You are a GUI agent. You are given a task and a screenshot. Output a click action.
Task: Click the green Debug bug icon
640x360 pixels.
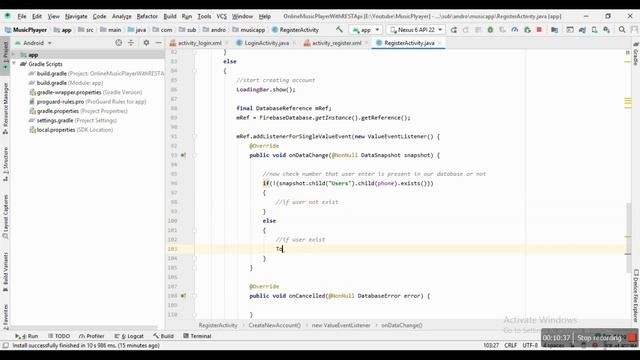(490, 30)
